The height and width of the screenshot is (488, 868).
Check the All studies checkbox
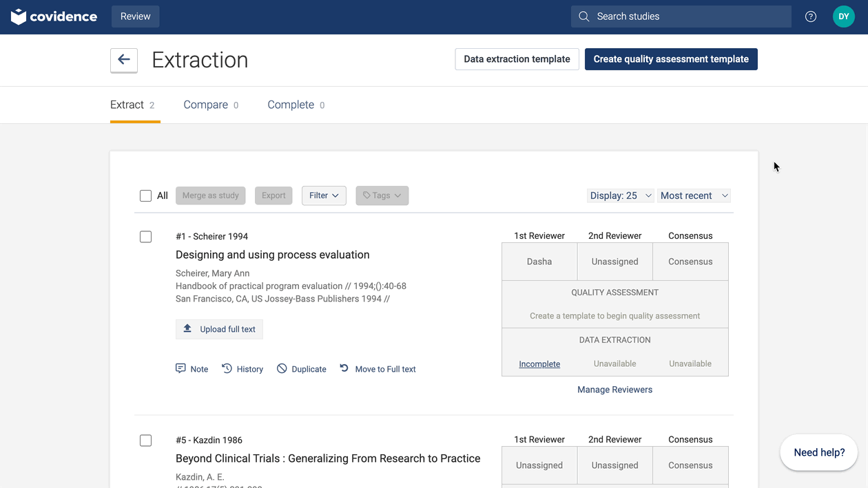coord(146,195)
